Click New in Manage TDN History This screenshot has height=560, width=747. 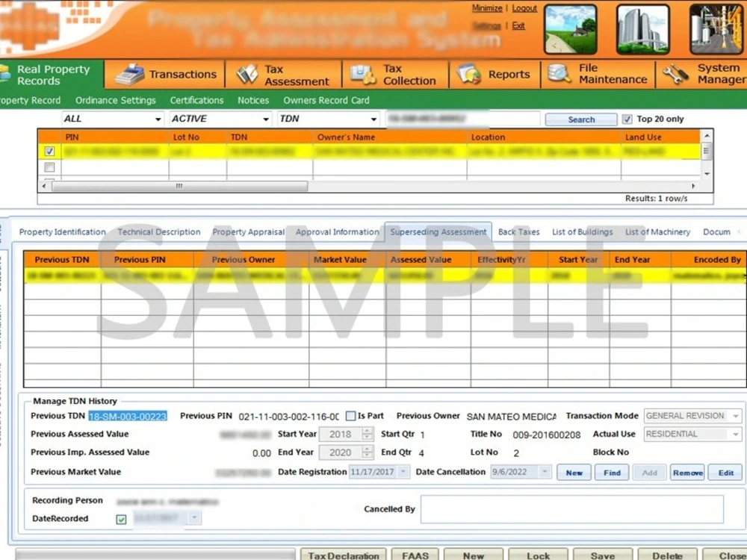[574, 473]
